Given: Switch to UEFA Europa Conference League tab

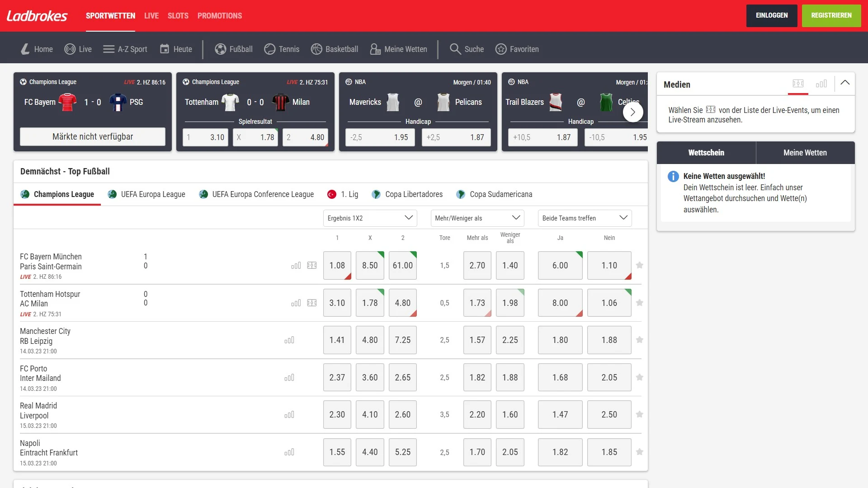Looking at the screenshot, I should pos(256,194).
